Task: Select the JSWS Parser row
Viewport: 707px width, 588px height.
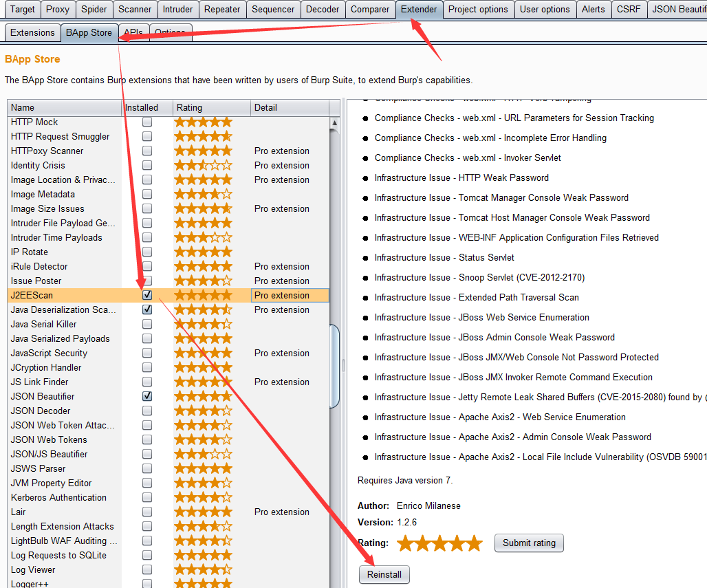Action: (168, 468)
